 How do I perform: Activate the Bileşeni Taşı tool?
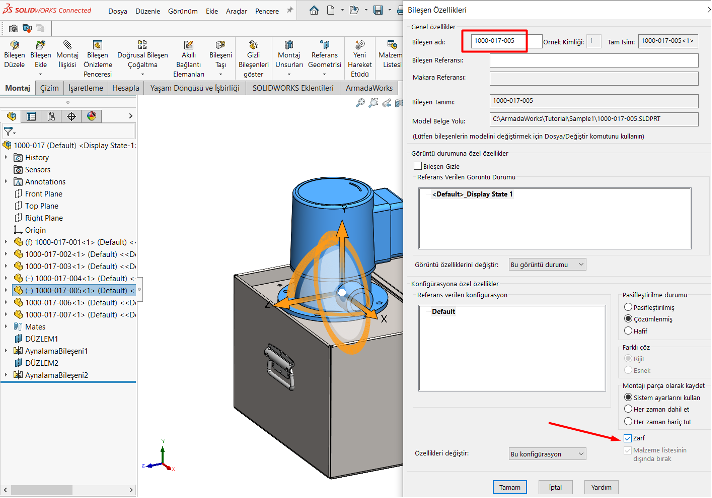[221, 45]
